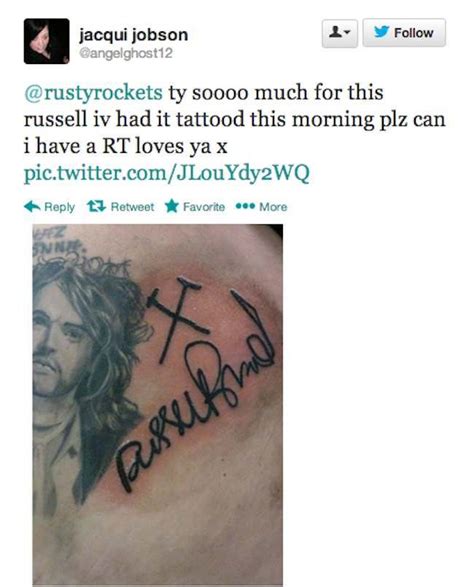Click the Favorite star icon
Viewport: 474px width, 587px height.
(172, 206)
